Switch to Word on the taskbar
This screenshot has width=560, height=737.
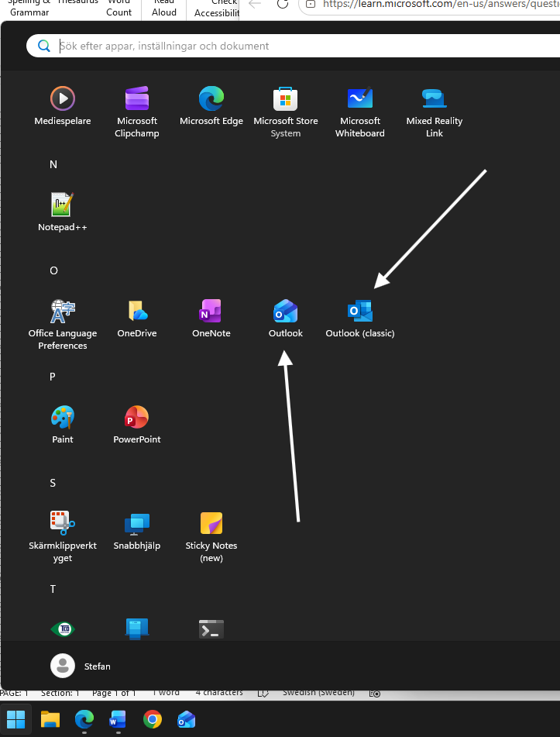[x=118, y=719]
